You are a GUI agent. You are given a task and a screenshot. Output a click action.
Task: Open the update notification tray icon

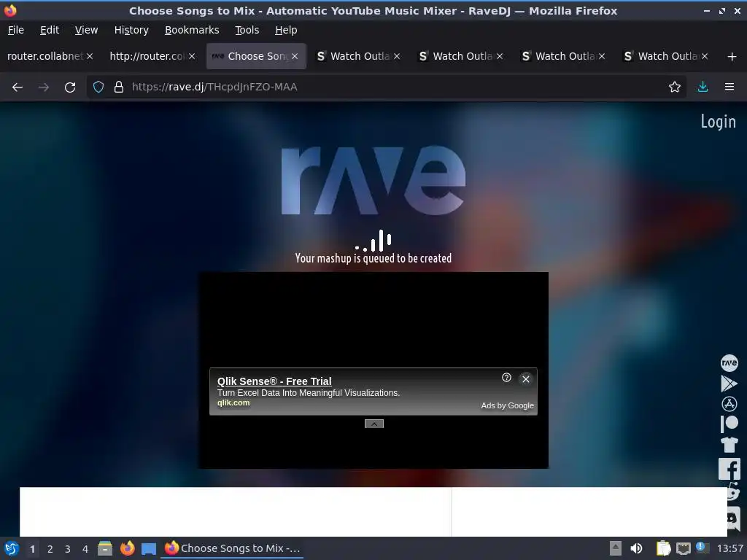[x=701, y=547]
